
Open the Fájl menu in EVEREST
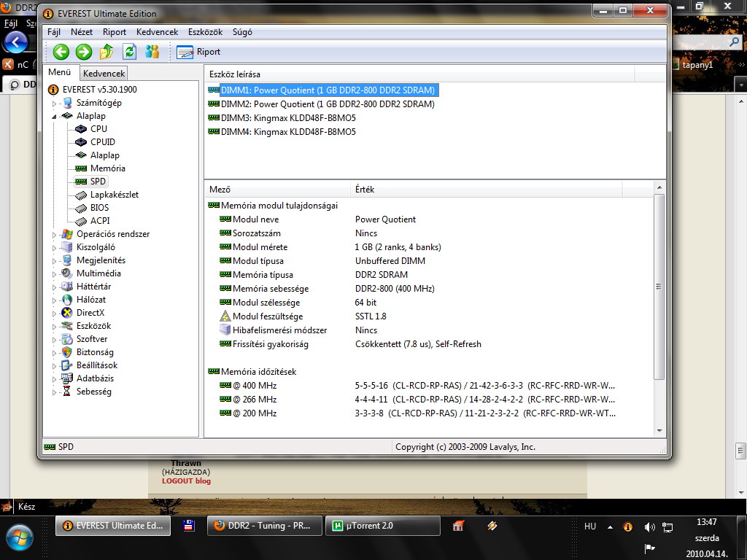(x=54, y=32)
